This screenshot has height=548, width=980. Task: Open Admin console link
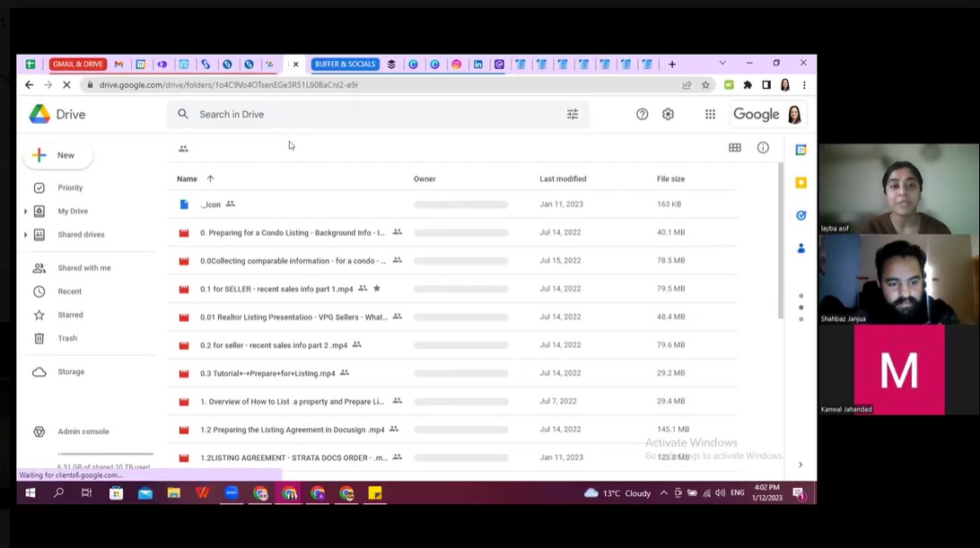point(83,431)
